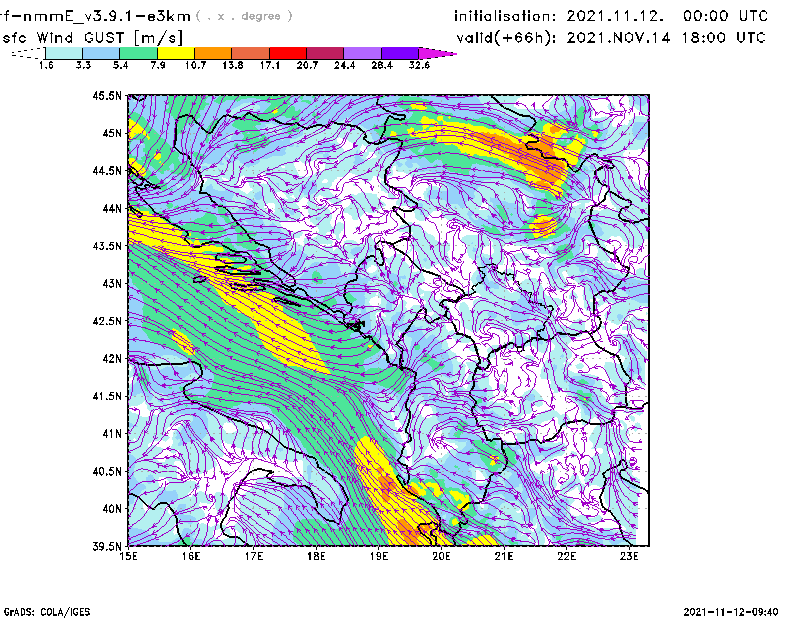Click the dashed white arrow at legend start
800x618 pixels.
coord(28,53)
